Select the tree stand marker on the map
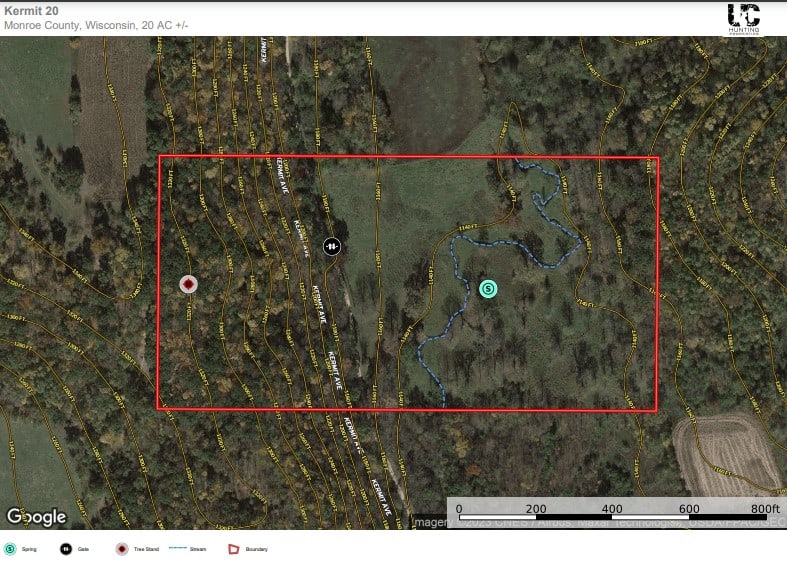Image resolution: width=787 pixels, height=568 pixels. [x=189, y=285]
